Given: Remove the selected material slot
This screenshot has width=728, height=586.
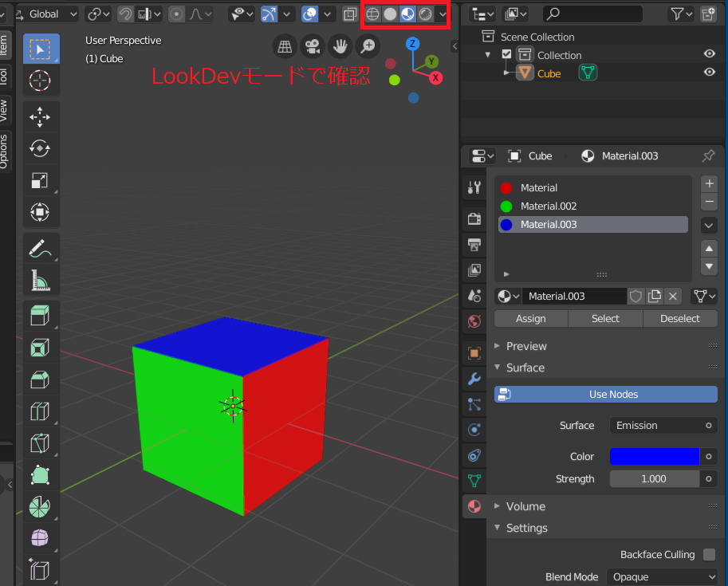Looking at the screenshot, I should click(x=709, y=202).
